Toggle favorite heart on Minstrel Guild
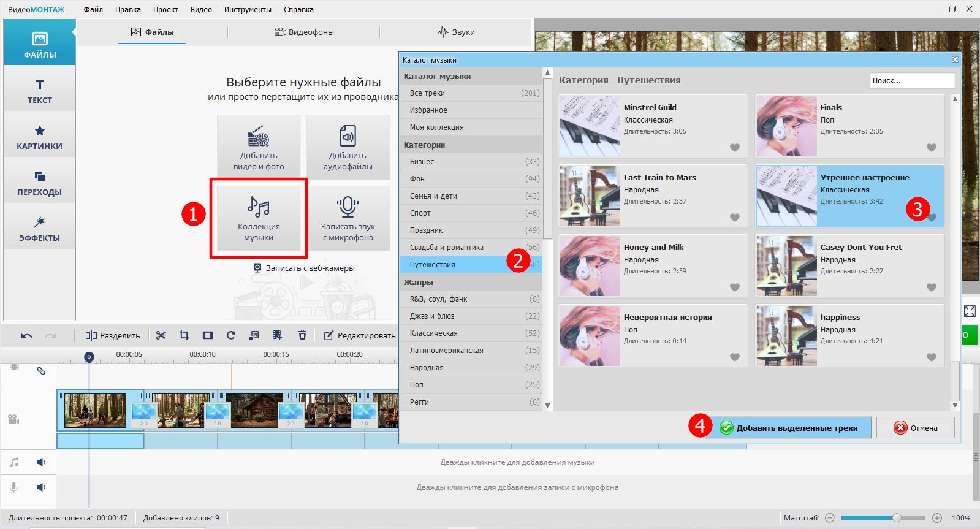Image resolution: width=980 pixels, height=529 pixels. pos(734,148)
